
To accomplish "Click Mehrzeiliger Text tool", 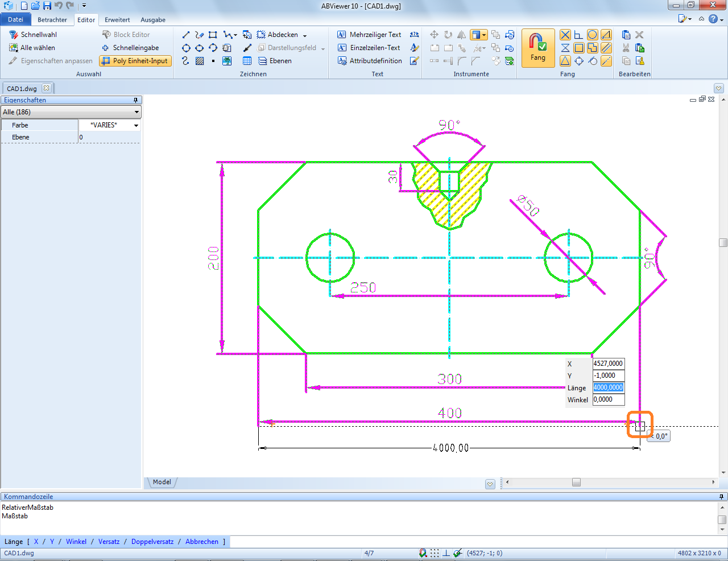I will tap(370, 35).
